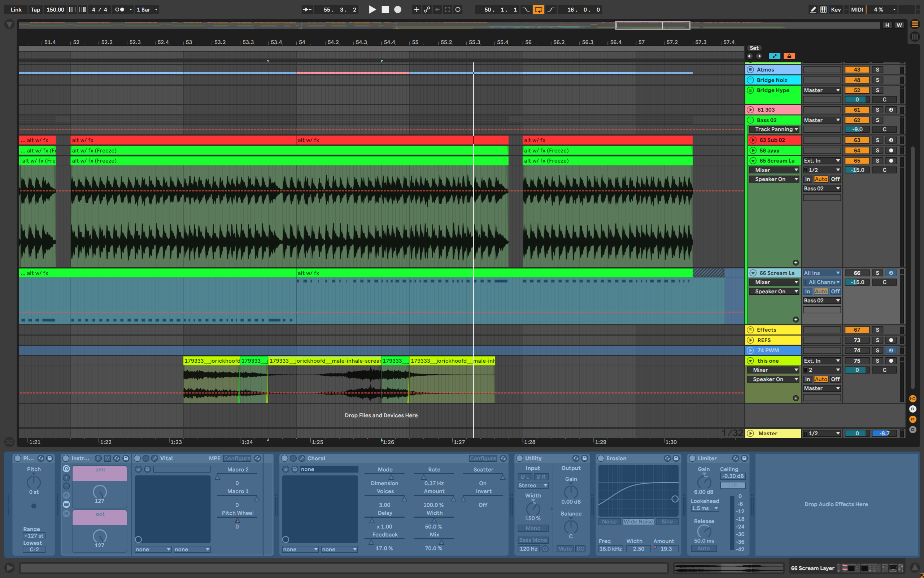The height and width of the screenshot is (578, 924).
Task: Click Limiter Auto release button
Action: (704, 549)
